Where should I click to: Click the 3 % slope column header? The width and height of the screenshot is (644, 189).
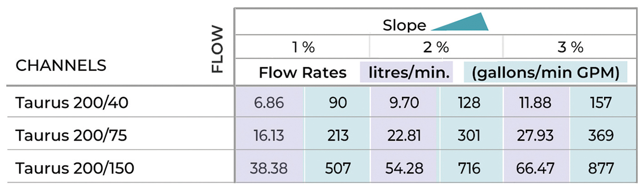(571, 47)
